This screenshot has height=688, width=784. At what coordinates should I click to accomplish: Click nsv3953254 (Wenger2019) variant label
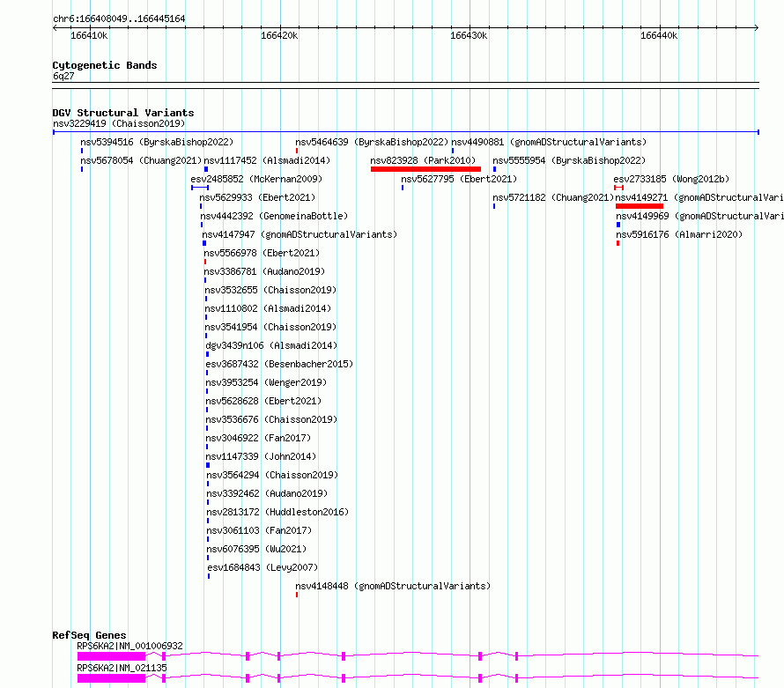tap(266, 382)
